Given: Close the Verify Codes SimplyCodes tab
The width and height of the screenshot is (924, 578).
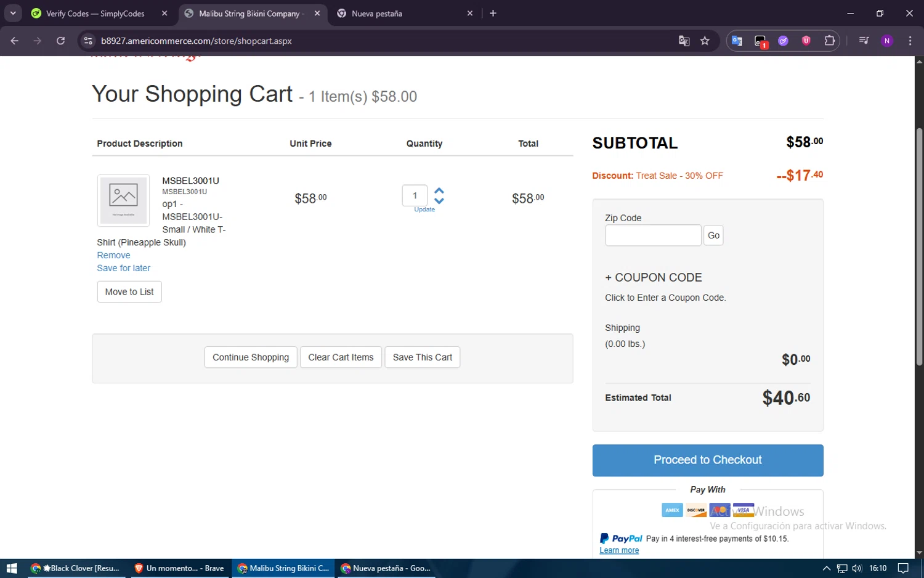Looking at the screenshot, I should click(x=164, y=13).
